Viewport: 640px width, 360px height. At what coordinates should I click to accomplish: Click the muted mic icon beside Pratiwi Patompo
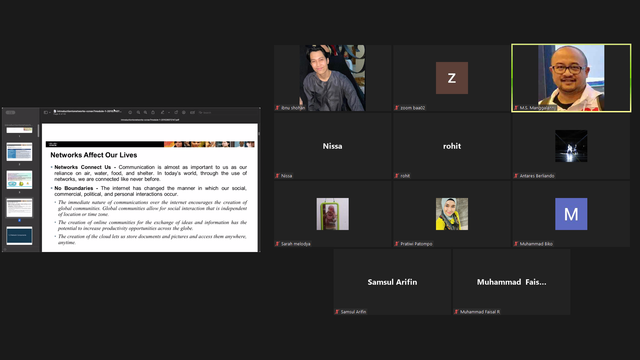(x=396, y=244)
